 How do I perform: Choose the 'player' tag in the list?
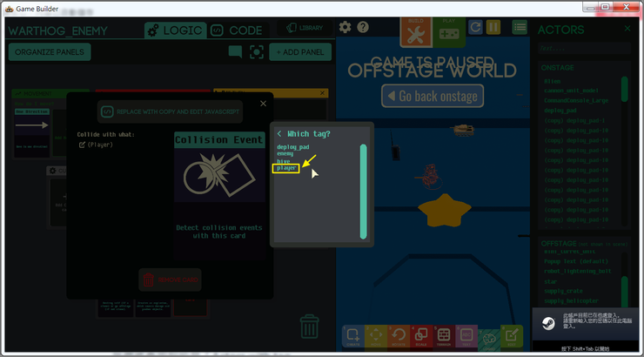(x=286, y=168)
